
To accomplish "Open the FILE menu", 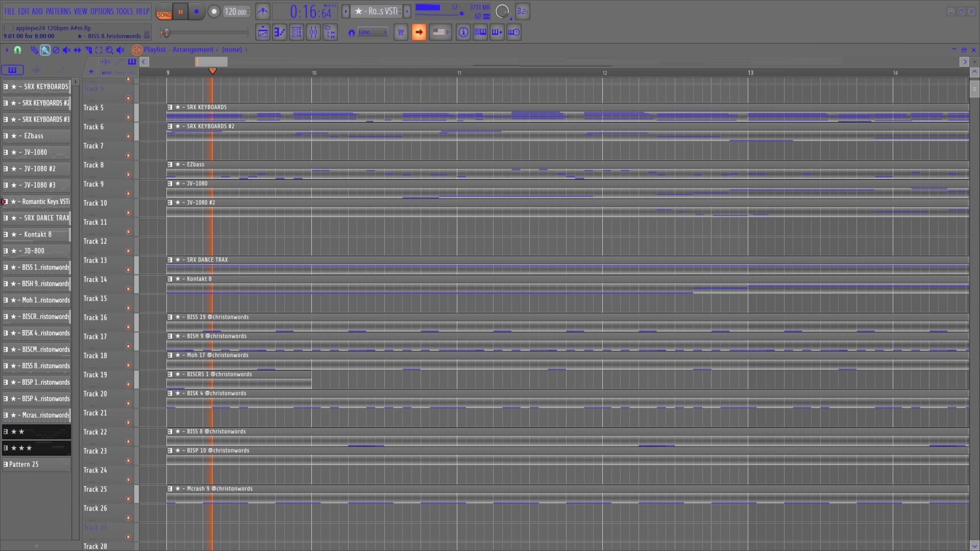I will click(x=10, y=11).
